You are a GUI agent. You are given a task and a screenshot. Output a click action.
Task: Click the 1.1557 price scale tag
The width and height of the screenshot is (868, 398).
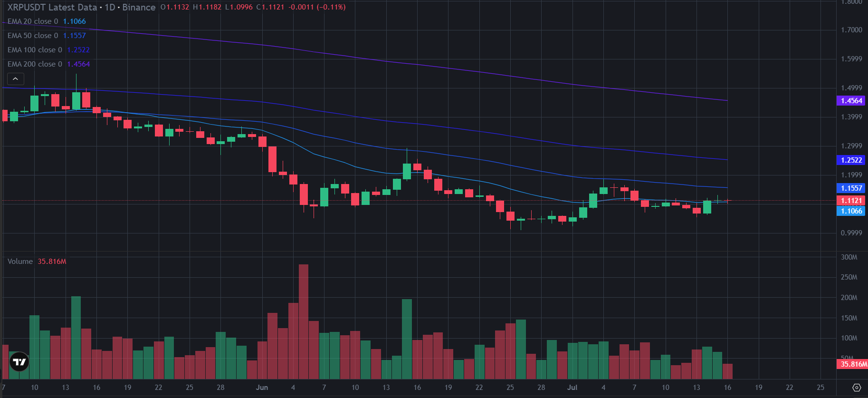[x=851, y=188]
